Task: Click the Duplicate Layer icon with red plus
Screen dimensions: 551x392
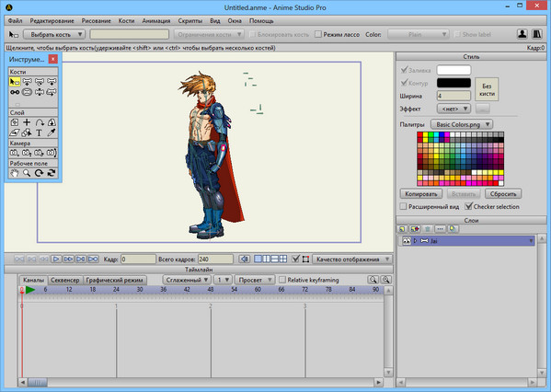Action: [x=415, y=229]
